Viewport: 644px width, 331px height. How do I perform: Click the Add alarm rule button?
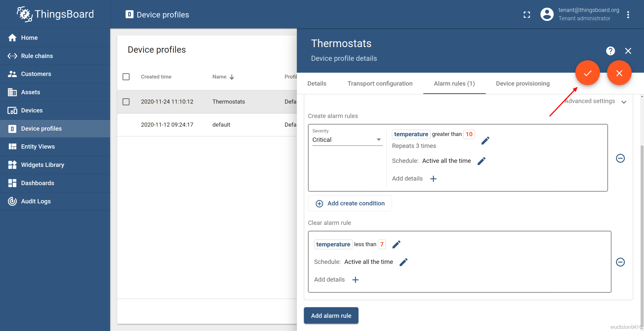coord(331,315)
